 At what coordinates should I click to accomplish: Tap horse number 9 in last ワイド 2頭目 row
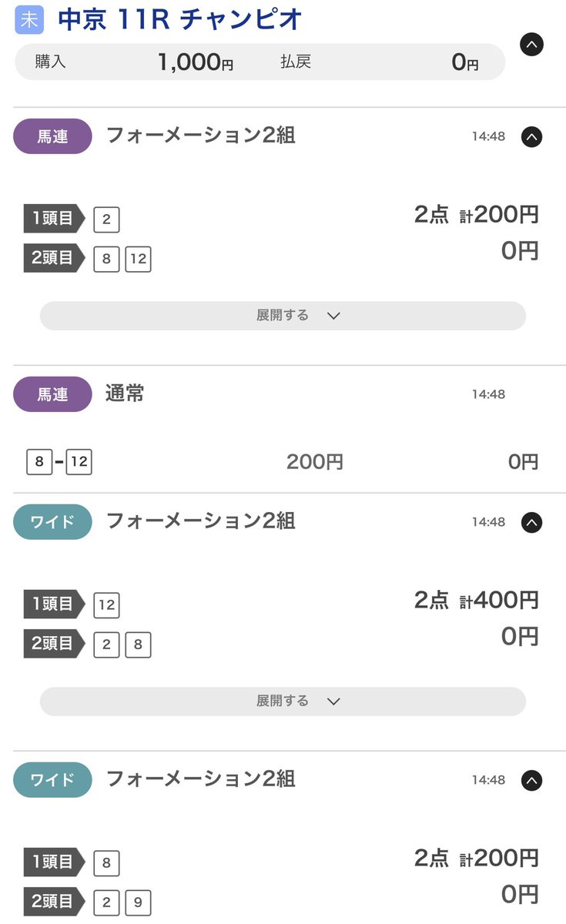pos(138,902)
